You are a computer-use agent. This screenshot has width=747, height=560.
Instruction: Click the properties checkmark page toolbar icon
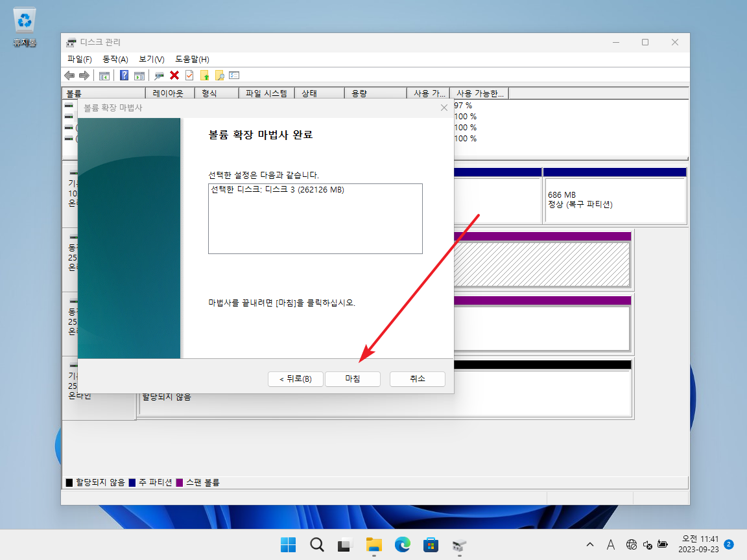(x=189, y=75)
